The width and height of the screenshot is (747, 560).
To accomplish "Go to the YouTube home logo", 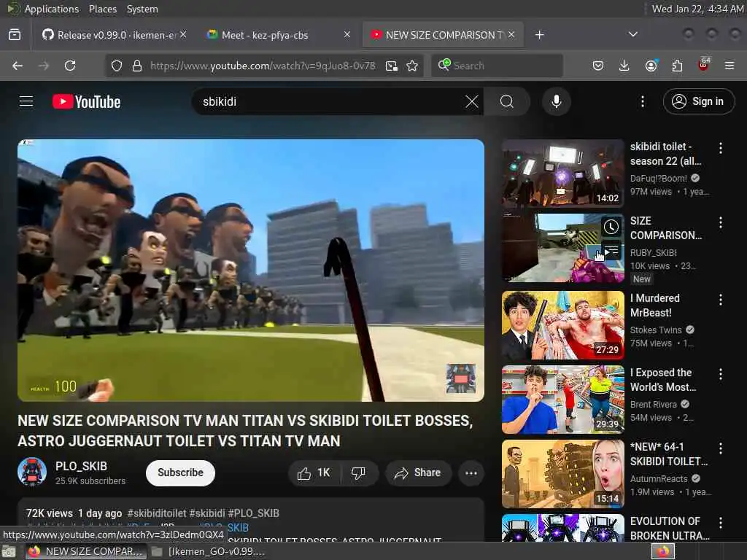I will [86, 101].
